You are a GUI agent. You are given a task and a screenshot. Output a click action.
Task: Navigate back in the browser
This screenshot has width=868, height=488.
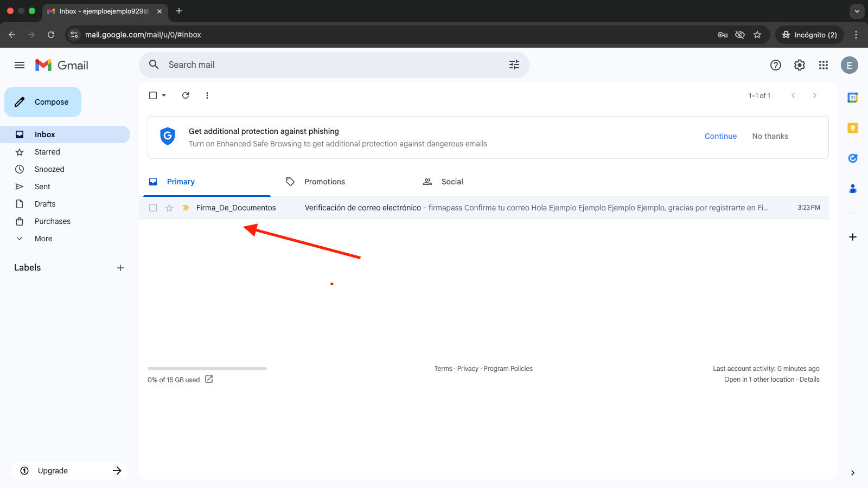[x=12, y=35]
